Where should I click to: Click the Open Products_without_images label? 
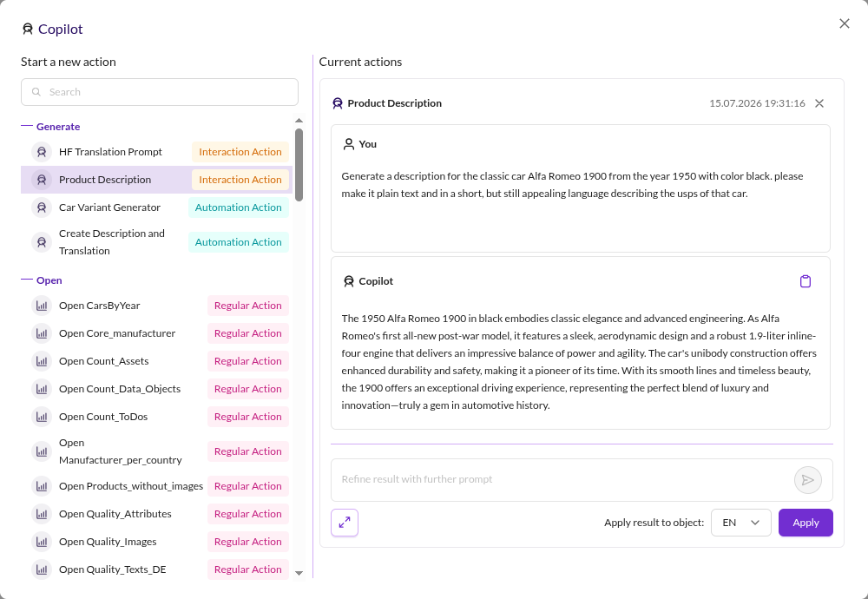131,486
